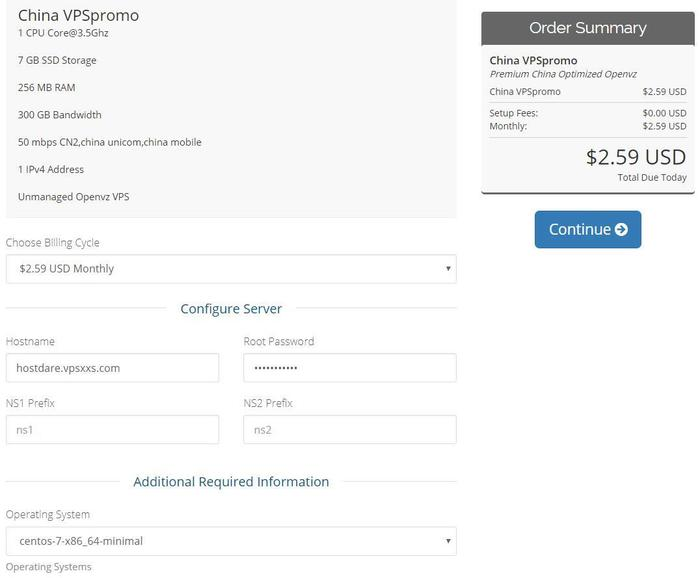The height and width of the screenshot is (578, 700).
Task: Click the $2.59 USD total due amount
Action: point(635,157)
